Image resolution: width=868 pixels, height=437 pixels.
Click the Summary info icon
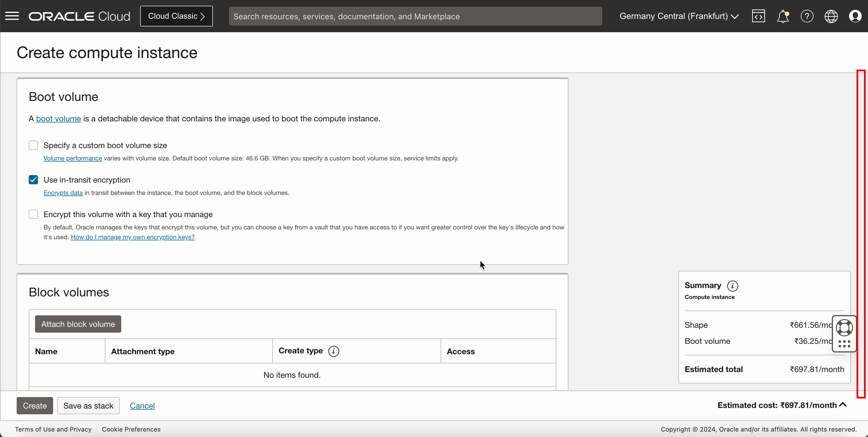click(x=732, y=286)
